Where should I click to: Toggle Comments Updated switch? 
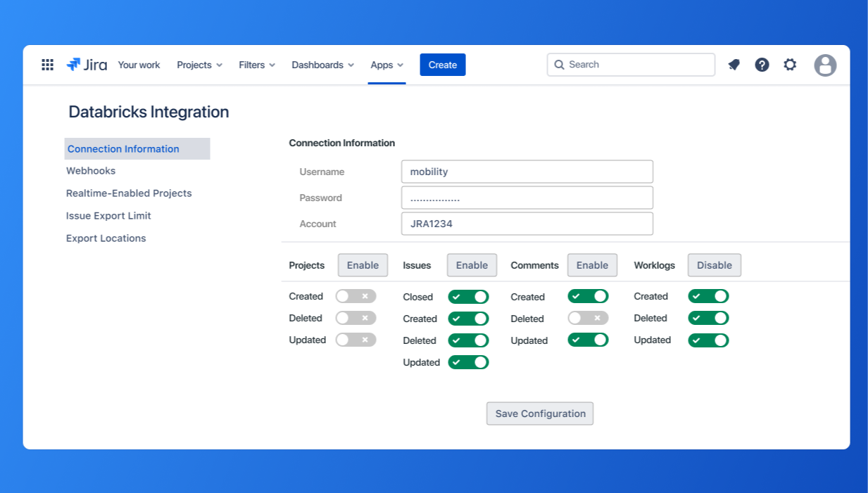tap(588, 340)
